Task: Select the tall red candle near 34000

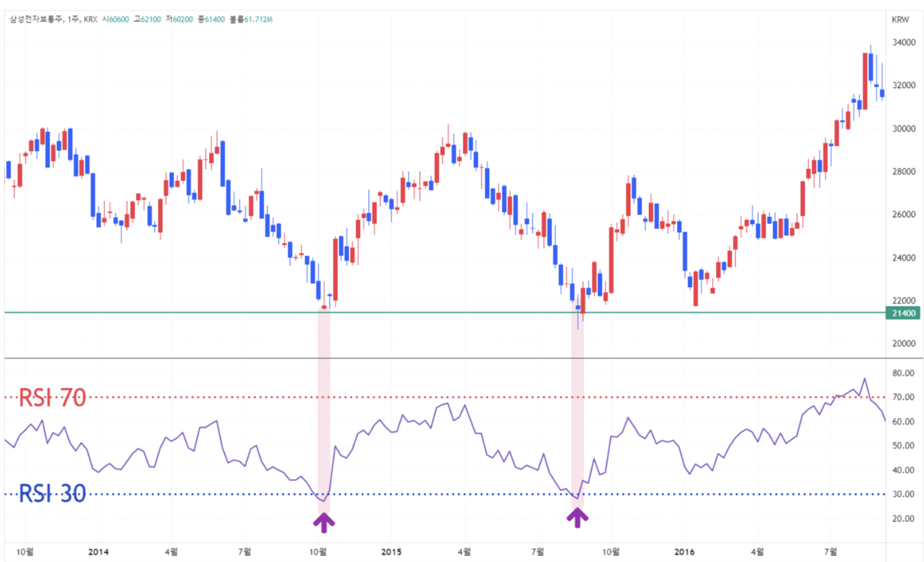Action: click(864, 81)
